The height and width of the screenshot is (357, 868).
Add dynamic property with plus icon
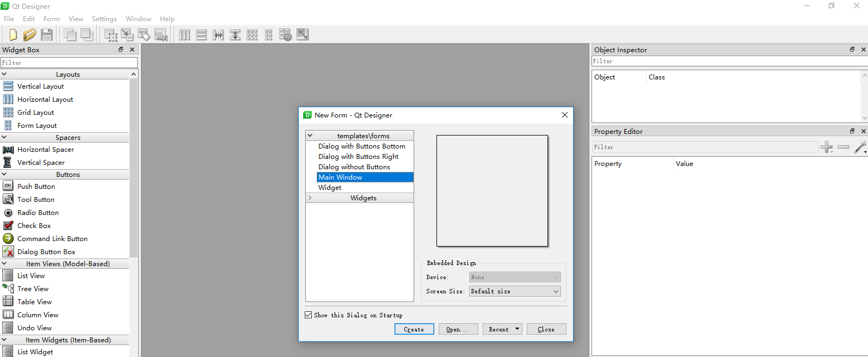(x=827, y=147)
